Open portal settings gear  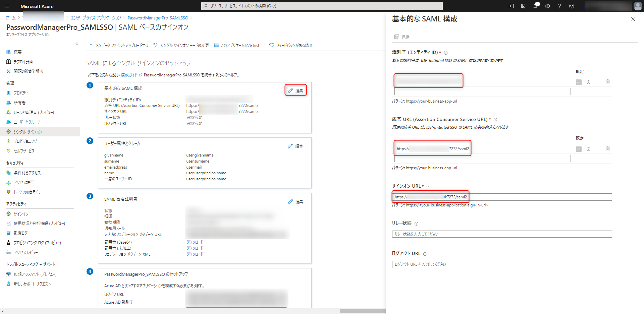tap(547, 6)
